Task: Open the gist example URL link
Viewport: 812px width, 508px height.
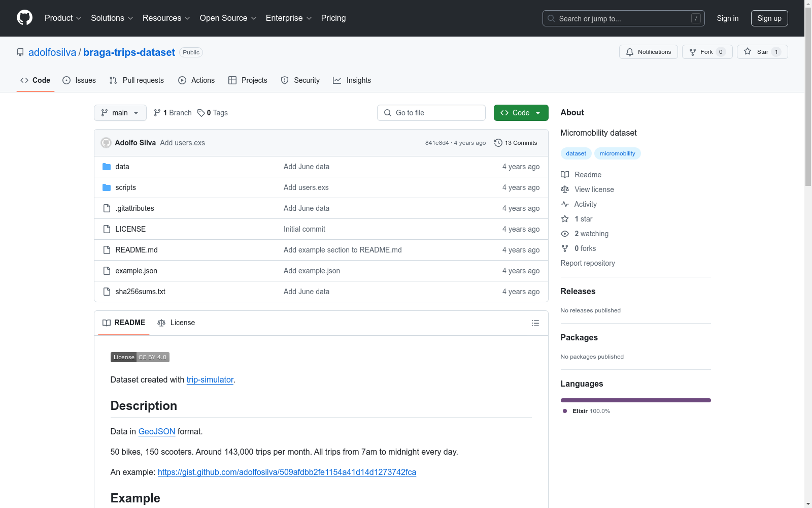Action: (287, 472)
